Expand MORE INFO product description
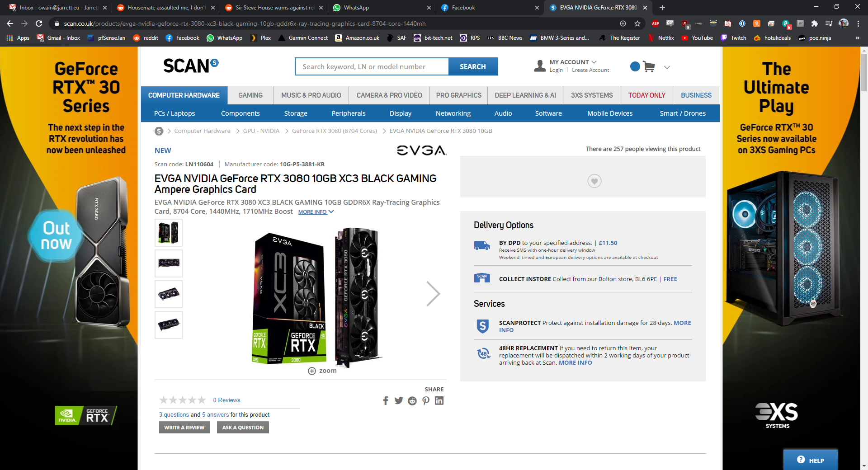 (x=316, y=212)
